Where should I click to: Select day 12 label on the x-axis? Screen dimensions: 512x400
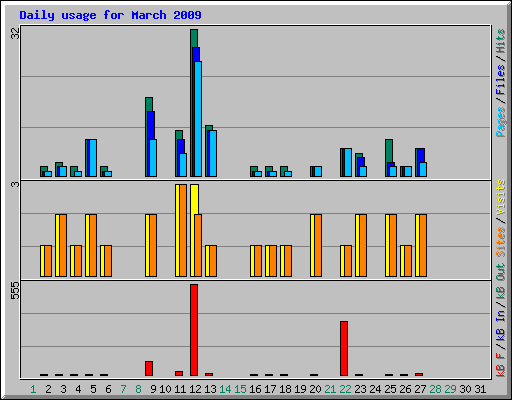tap(195, 389)
